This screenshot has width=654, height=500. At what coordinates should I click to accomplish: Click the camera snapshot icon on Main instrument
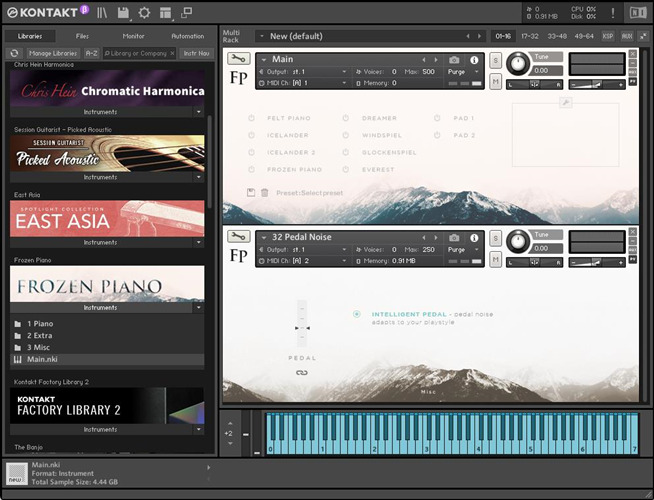click(x=454, y=60)
